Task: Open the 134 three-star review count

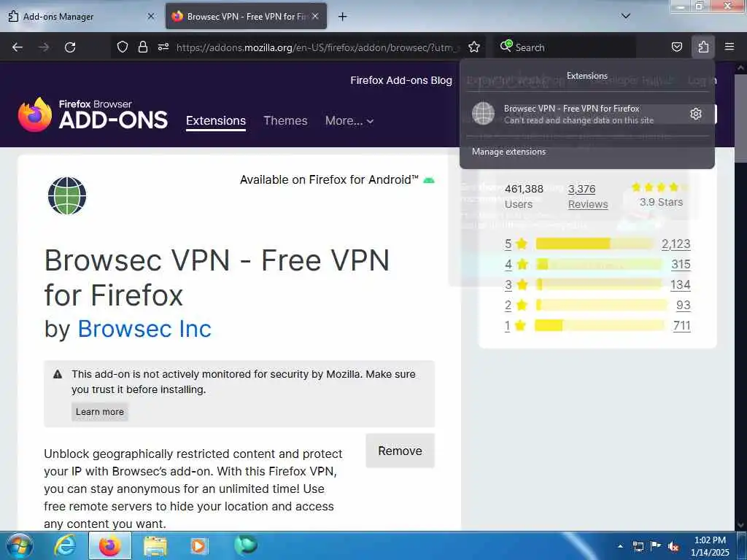Action: click(x=681, y=285)
